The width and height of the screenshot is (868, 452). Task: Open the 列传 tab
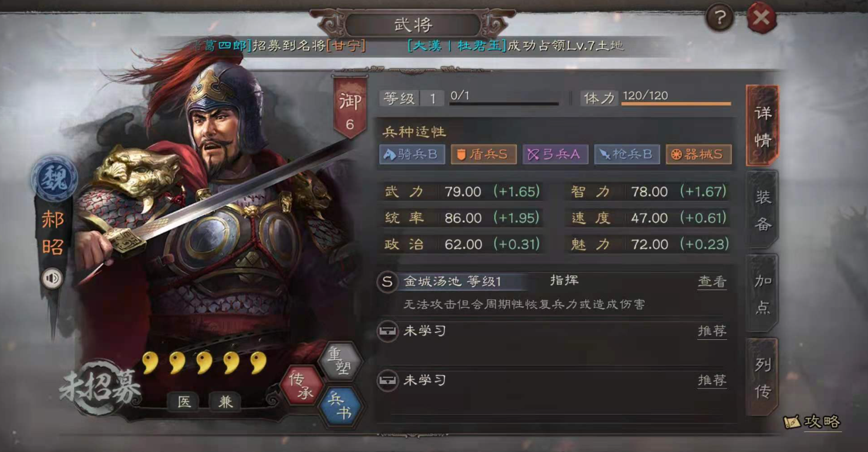click(762, 377)
